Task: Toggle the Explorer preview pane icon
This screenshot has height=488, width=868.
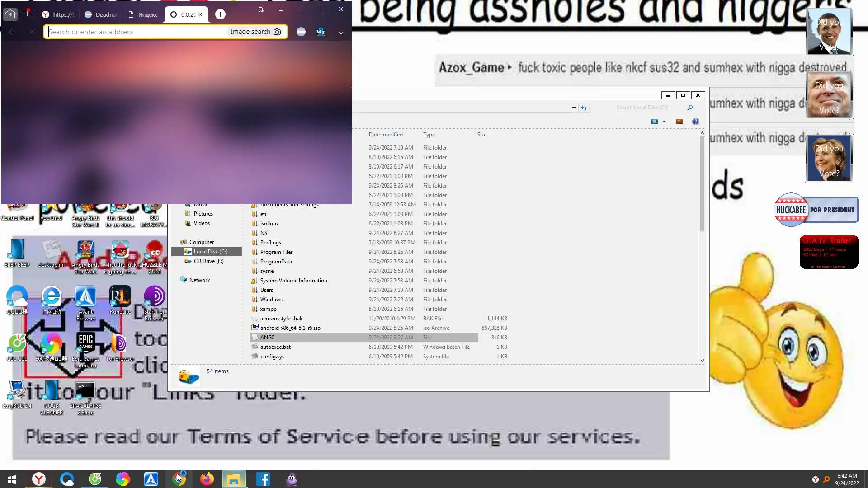Action: tap(679, 122)
